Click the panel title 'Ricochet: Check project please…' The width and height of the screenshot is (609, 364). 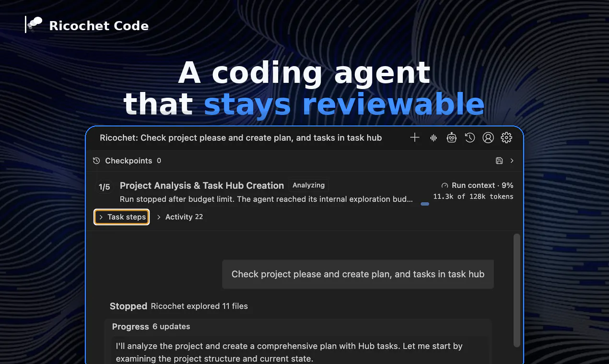tap(241, 138)
